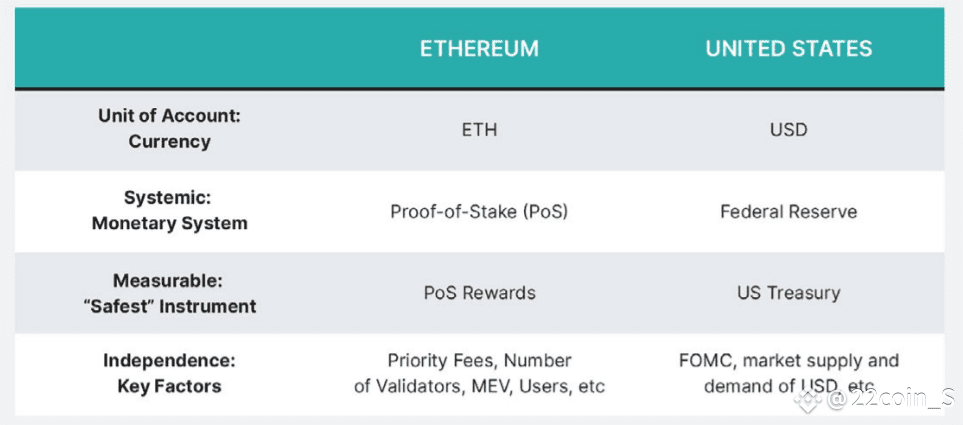Click the US Treasury cell
The image size is (963, 425).
(x=789, y=293)
